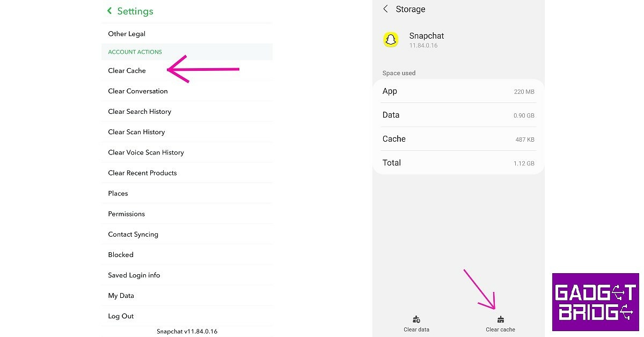Tap Clear Search History
The image size is (644, 337).
tap(140, 112)
